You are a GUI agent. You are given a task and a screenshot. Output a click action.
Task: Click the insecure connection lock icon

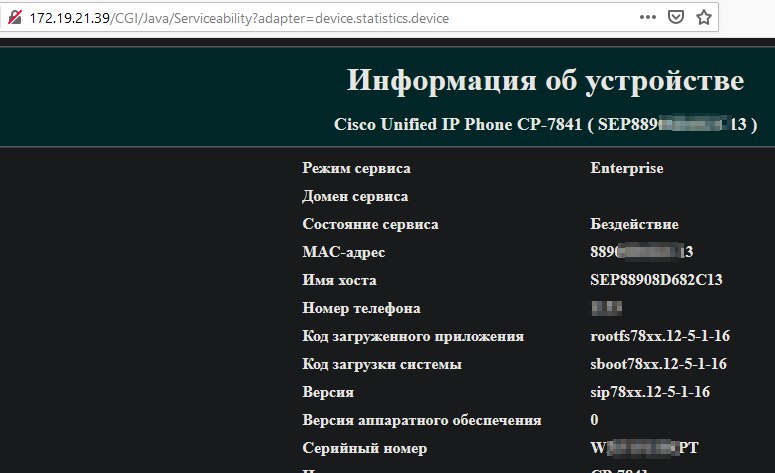15,17
